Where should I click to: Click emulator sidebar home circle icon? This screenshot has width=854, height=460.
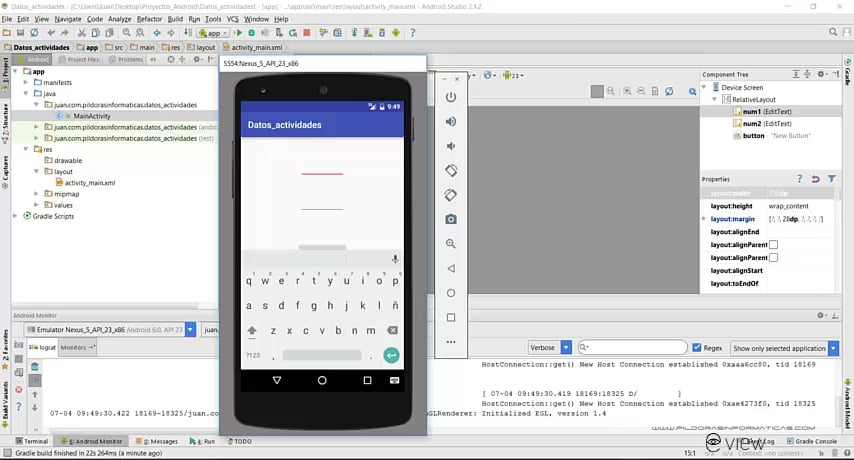[x=450, y=293]
